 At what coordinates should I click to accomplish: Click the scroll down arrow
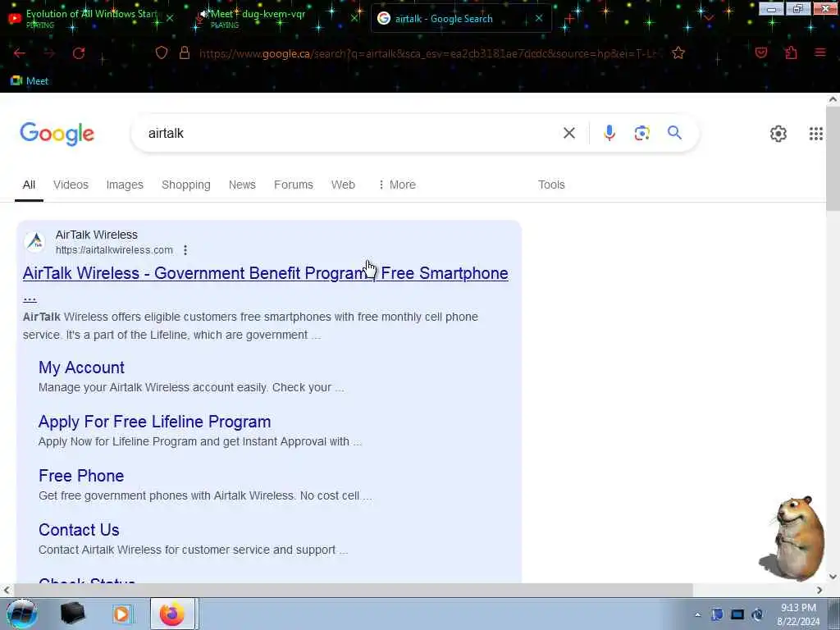pos(833,577)
